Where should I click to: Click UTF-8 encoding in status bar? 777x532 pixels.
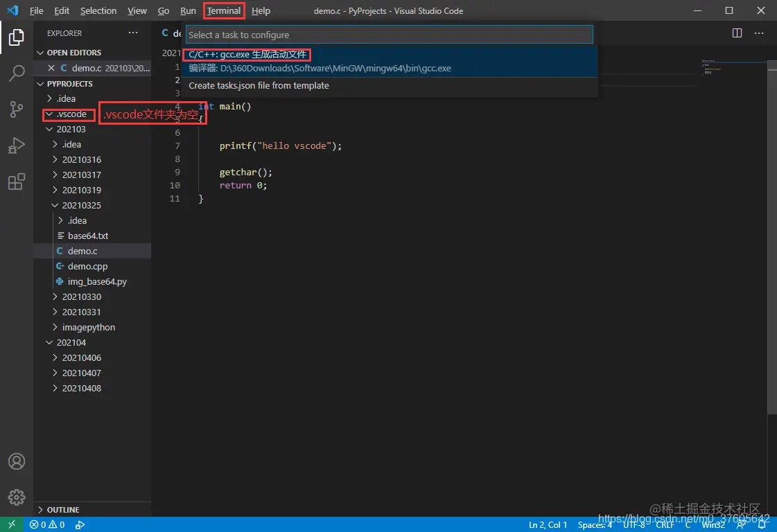[634, 524]
